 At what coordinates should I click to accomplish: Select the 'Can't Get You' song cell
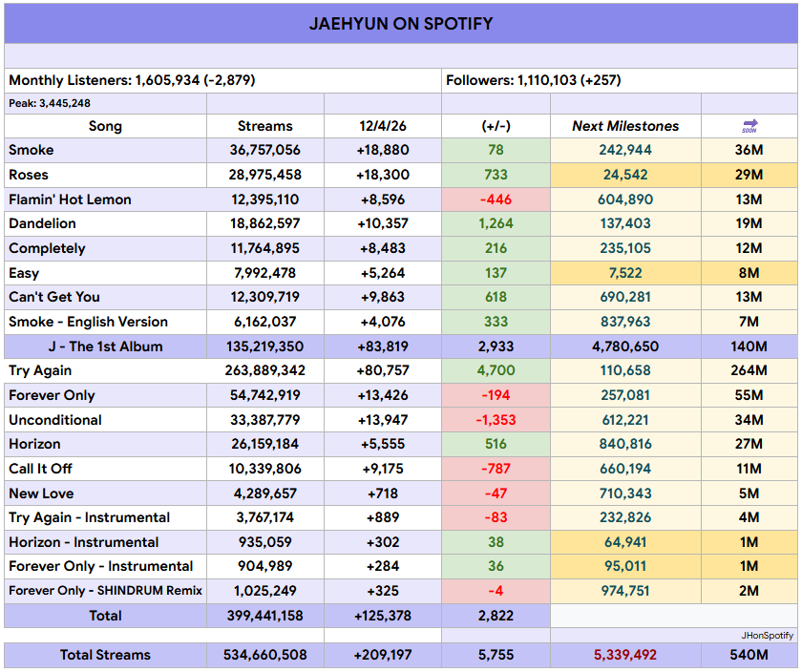pos(105,297)
